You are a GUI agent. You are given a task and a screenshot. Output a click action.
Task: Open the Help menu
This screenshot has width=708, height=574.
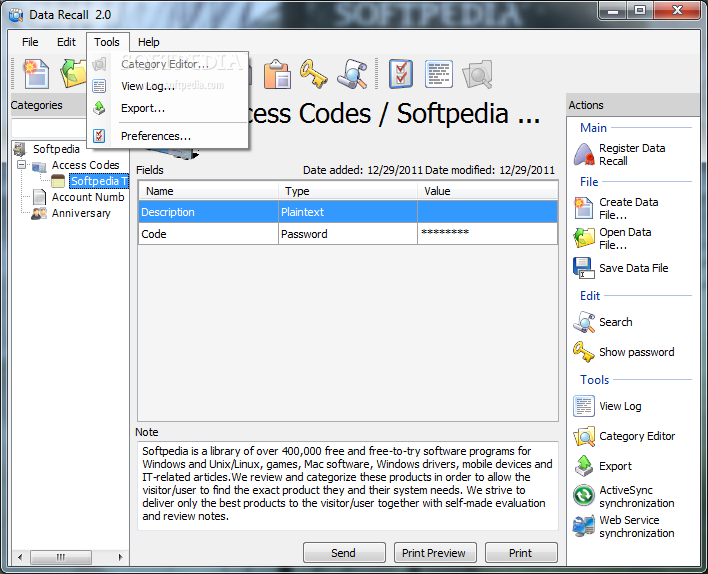click(149, 42)
